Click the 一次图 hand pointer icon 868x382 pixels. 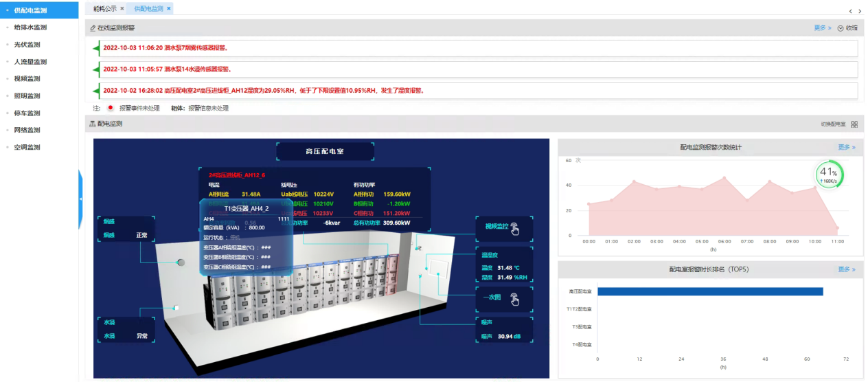515,299
